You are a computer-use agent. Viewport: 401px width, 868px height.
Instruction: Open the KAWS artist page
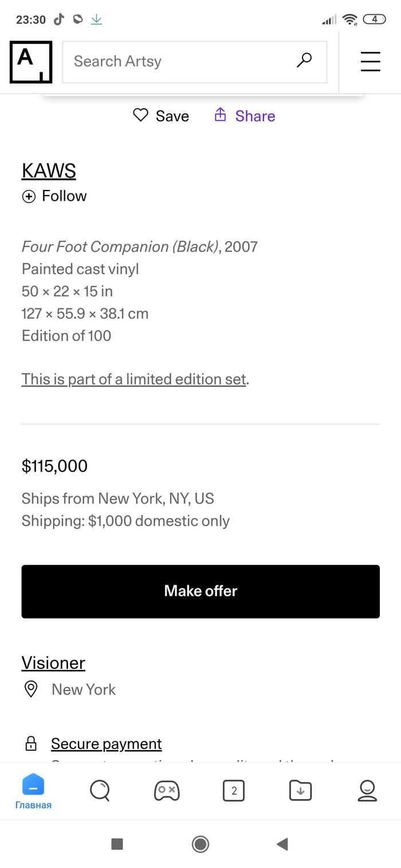49,171
